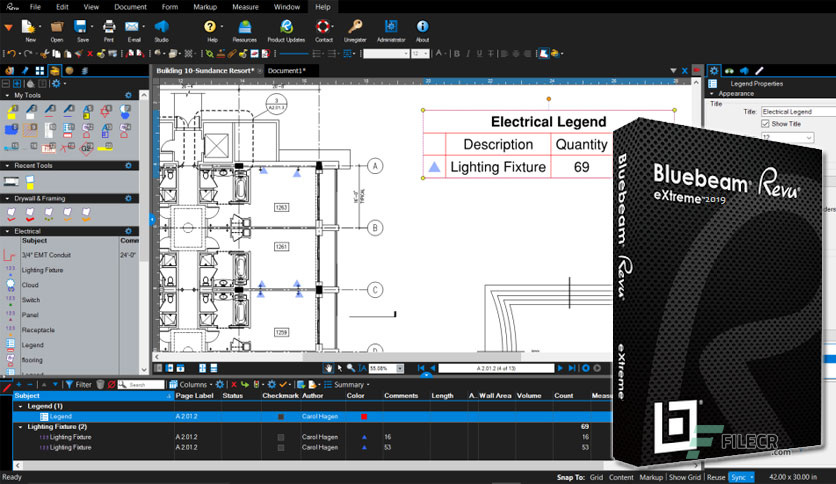Click the Cut scissors icon
This screenshot has height=484, width=836.
coord(45,53)
